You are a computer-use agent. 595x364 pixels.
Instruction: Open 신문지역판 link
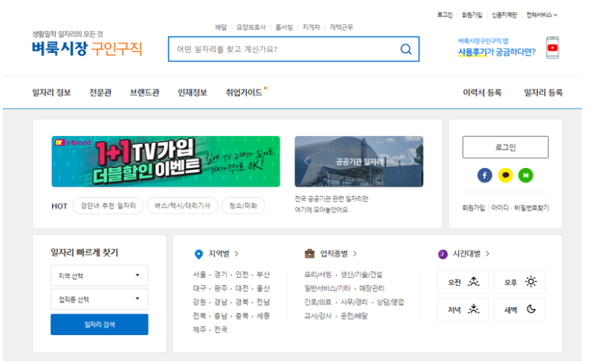[504, 15]
